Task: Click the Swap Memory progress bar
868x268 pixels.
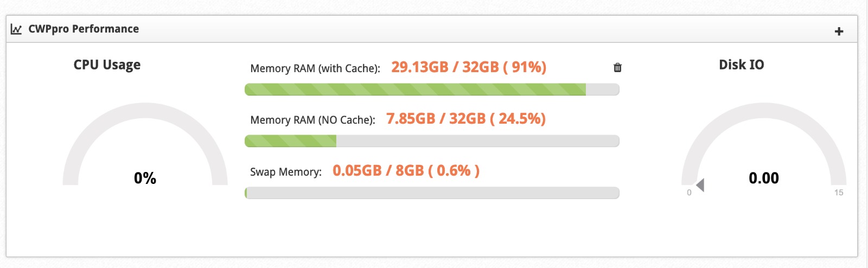Action: (432, 193)
